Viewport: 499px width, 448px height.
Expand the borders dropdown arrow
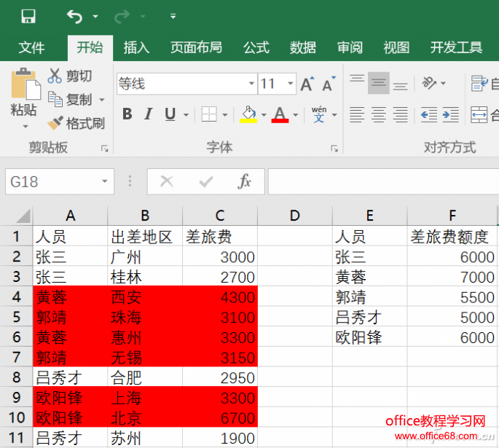tap(225, 115)
